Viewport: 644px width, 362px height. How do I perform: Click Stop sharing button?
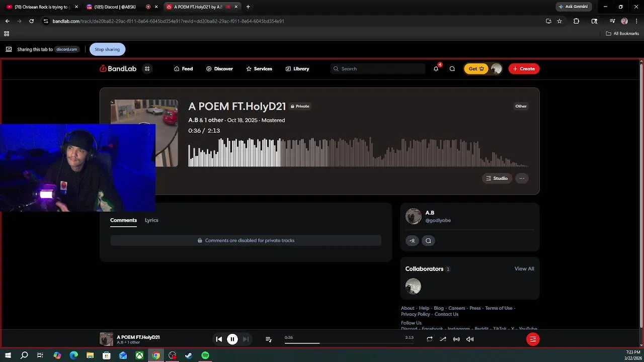click(107, 49)
